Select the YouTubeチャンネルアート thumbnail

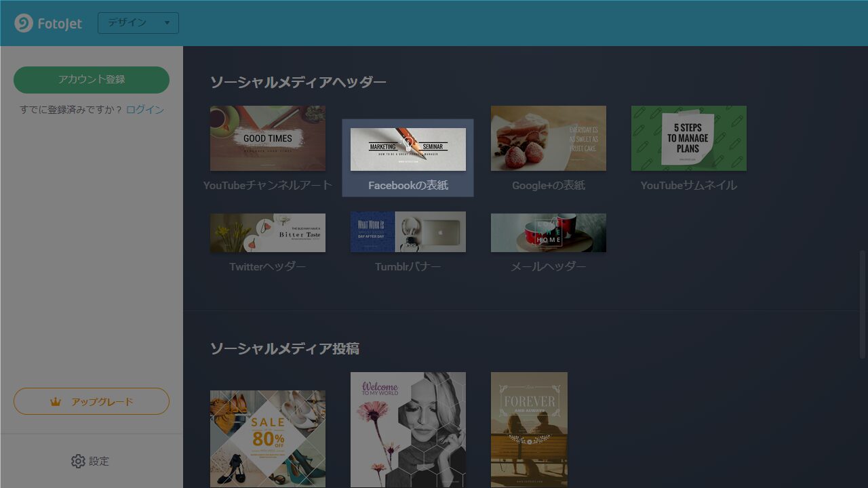(268, 138)
